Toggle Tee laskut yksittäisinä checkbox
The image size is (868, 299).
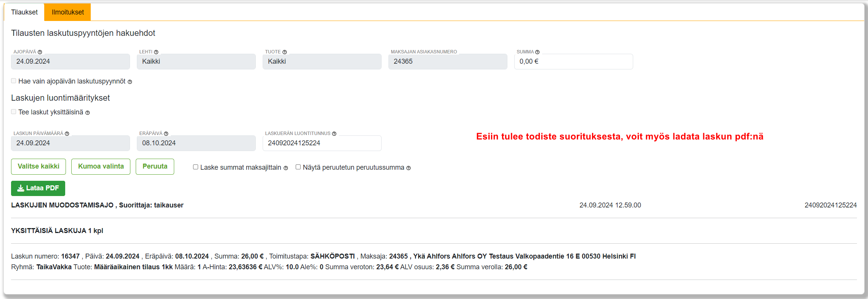tap(14, 112)
